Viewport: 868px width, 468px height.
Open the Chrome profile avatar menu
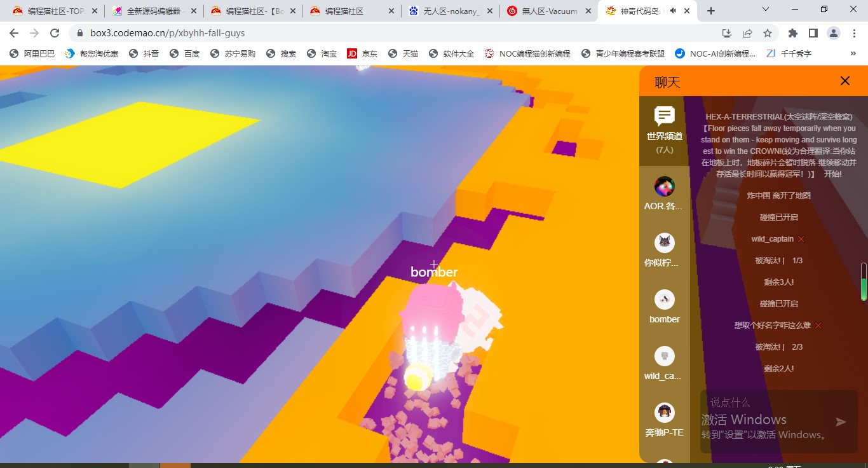(x=834, y=33)
